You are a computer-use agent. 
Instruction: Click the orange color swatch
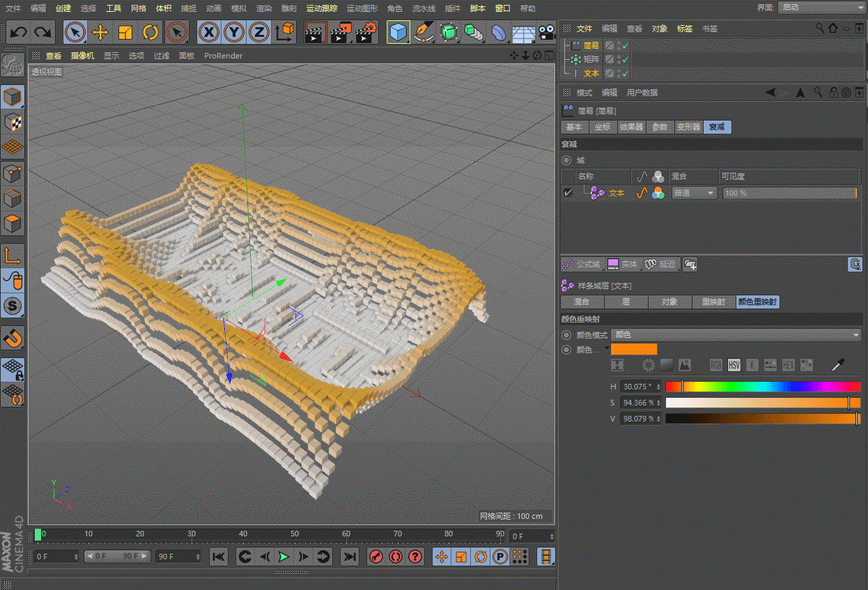coord(634,349)
